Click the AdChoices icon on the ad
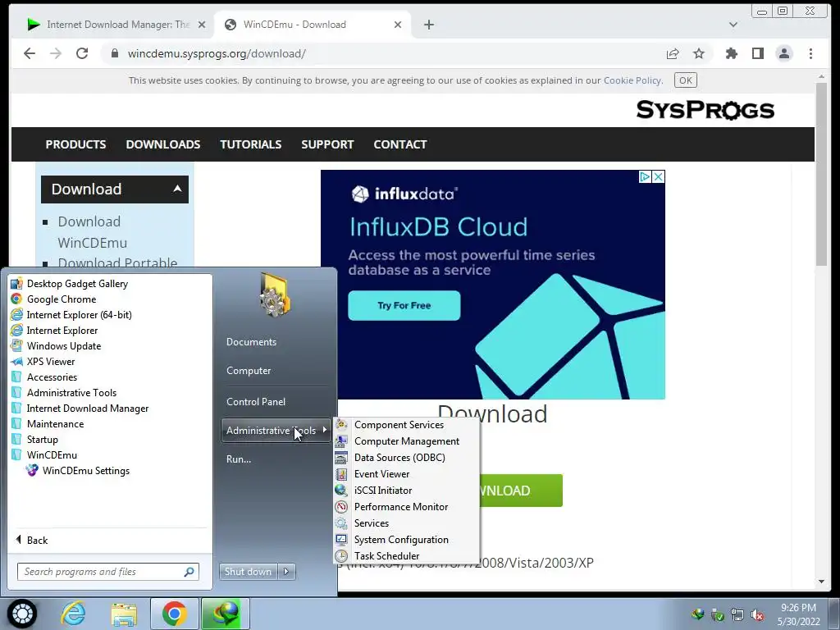 [645, 177]
